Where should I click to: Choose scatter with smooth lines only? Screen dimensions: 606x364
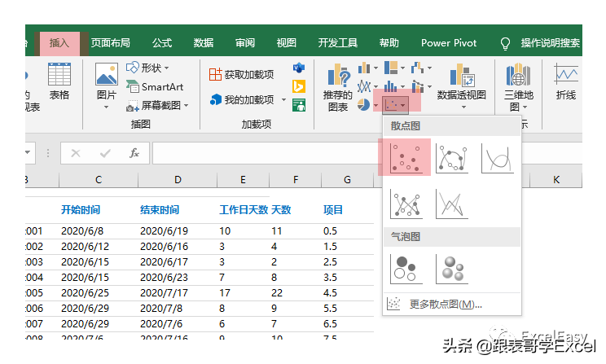click(x=498, y=158)
